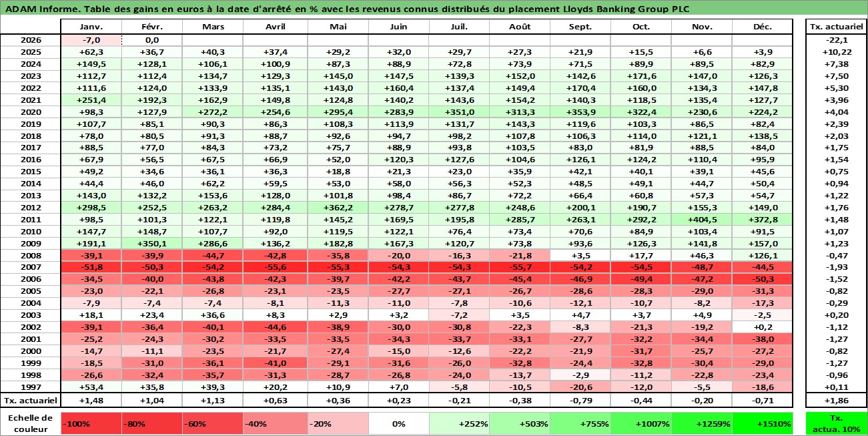
Task: Select the 'Févr.' column header
Action: pyautogui.click(x=151, y=27)
